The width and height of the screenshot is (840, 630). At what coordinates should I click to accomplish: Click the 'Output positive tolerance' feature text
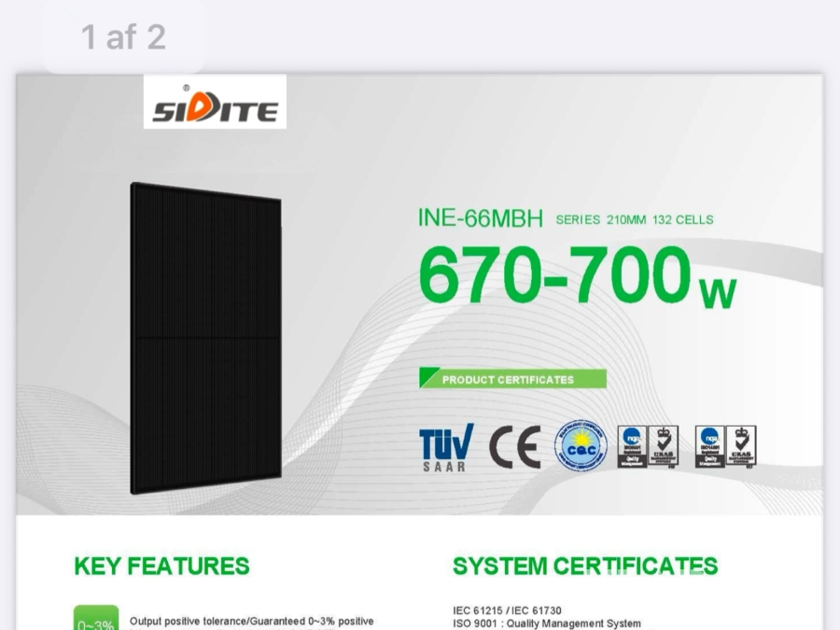[251, 621]
